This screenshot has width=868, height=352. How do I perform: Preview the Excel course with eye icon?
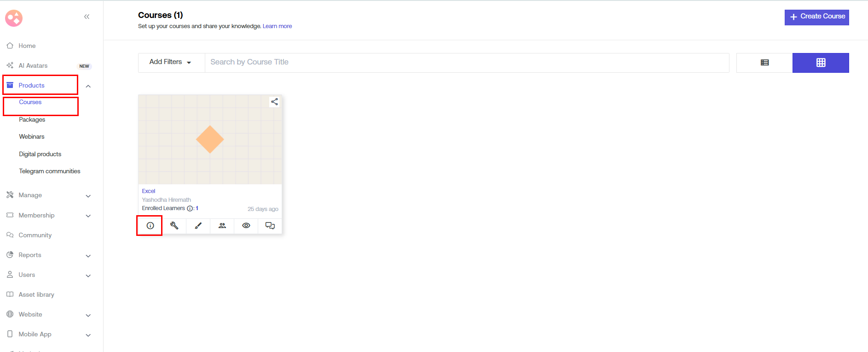tap(246, 226)
